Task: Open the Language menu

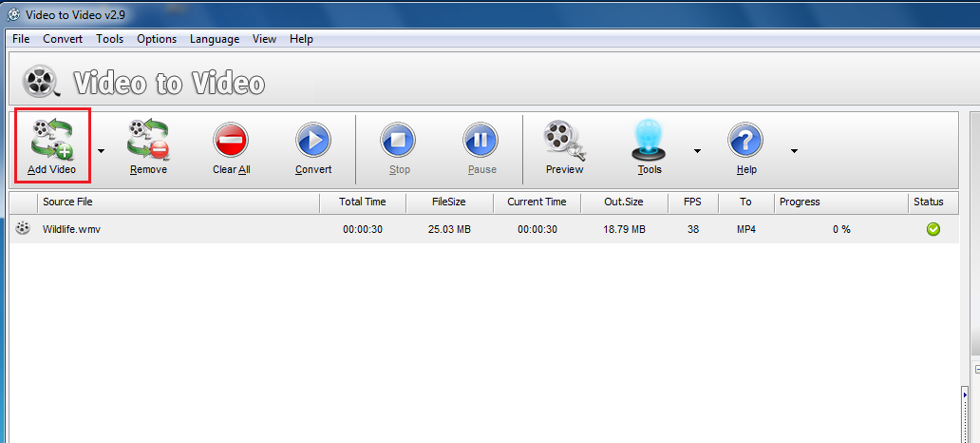Action: 215,39
